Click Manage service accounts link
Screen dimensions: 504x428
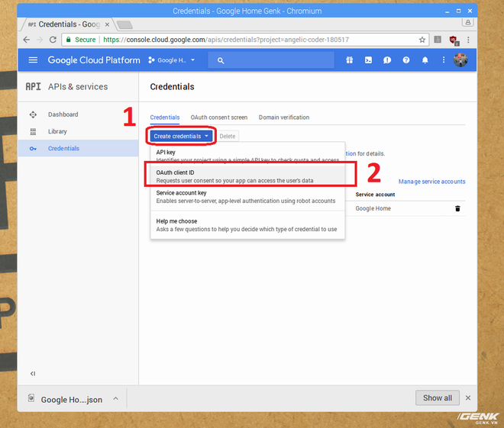(431, 182)
